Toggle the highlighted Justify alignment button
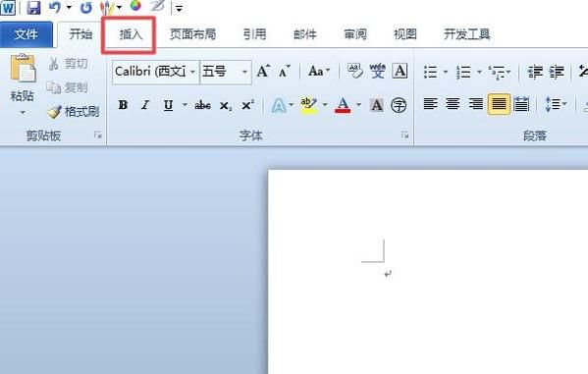The width and height of the screenshot is (588, 374). point(499,104)
